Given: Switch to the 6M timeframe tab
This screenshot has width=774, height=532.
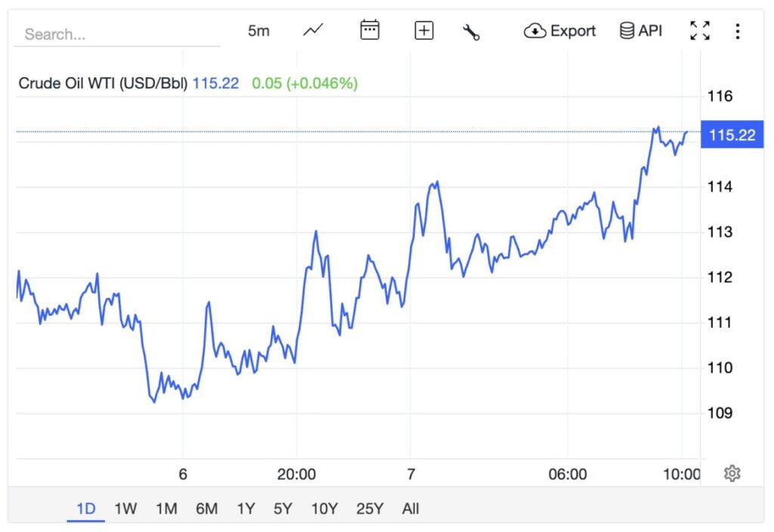Looking at the screenshot, I should 206,509.
